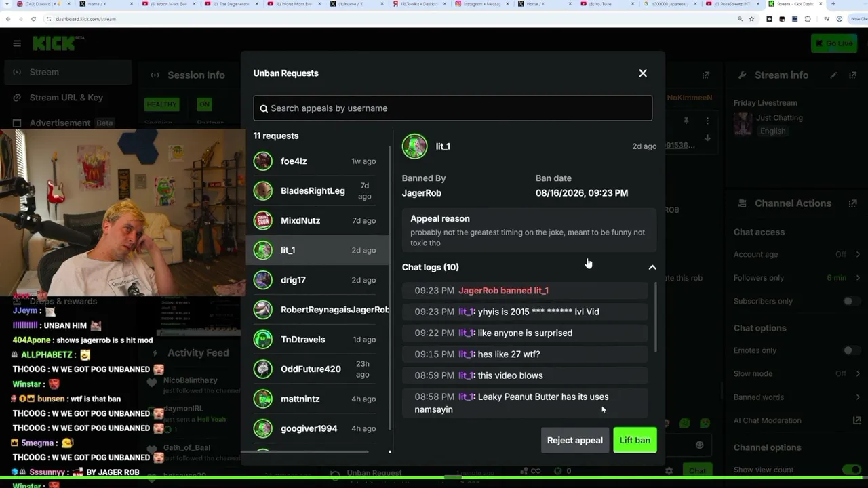The width and height of the screenshot is (868, 488).
Task: Open the Stream sidebar page
Action: coord(66,72)
